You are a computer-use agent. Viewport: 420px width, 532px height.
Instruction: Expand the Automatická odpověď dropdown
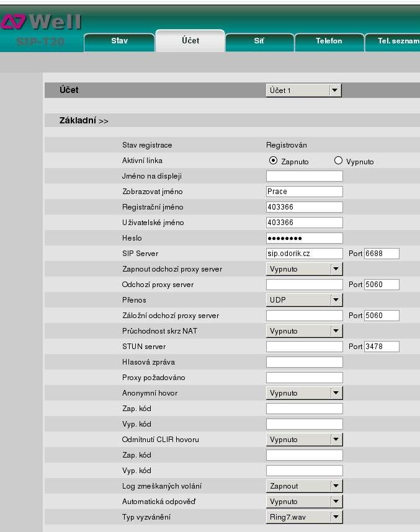[x=303, y=502]
